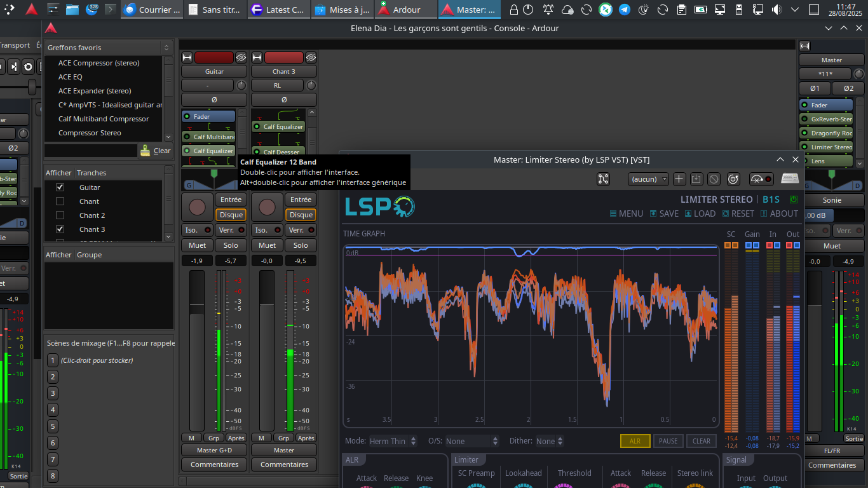Click the Clear button beside the plugin search field
This screenshot has width=868, height=488.
coord(156,151)
